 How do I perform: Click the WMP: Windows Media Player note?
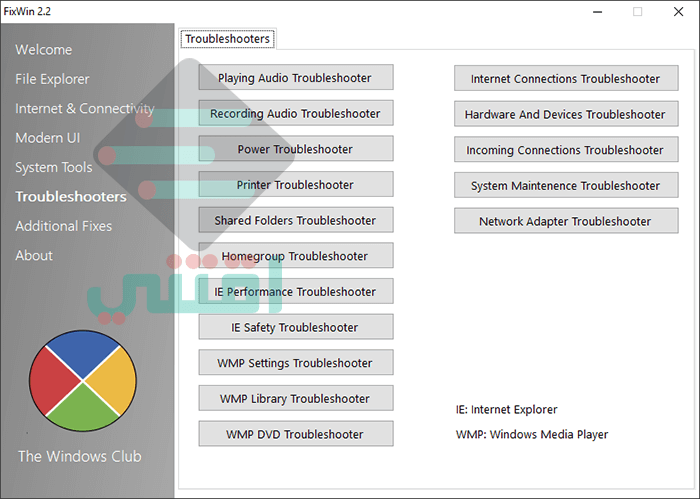tap(532, 434)
